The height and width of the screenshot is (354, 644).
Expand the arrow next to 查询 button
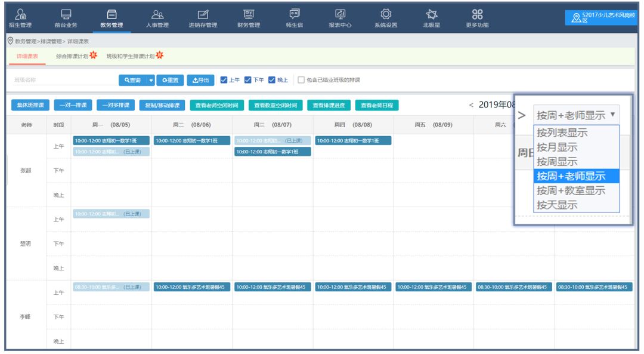point(151,80)
